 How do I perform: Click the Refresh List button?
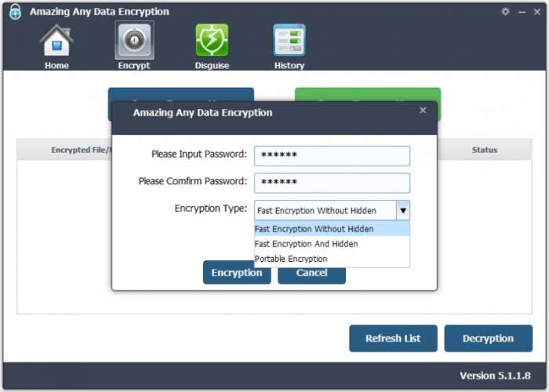pyautogui.click(x=393, y=338)
